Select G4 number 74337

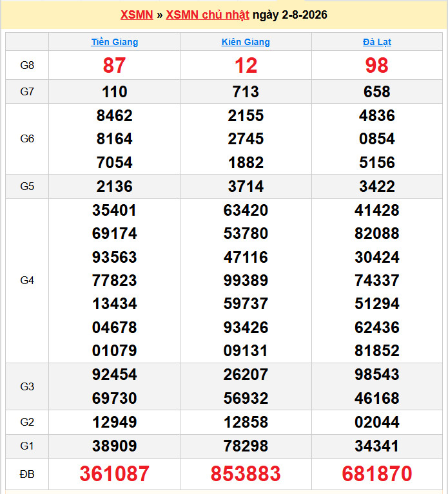(376, 280)
